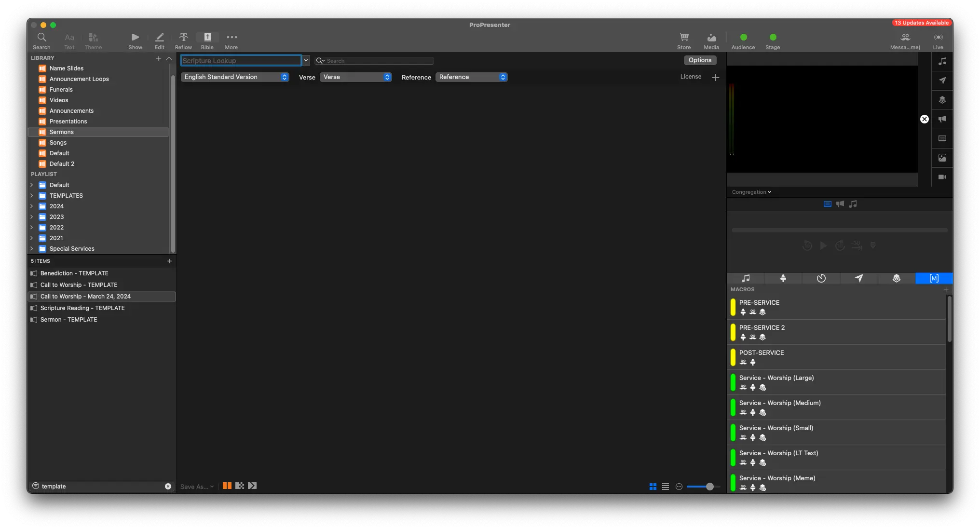Screen dimensions: 980x529
Task: Click the Options button
Action: (700, 60)
